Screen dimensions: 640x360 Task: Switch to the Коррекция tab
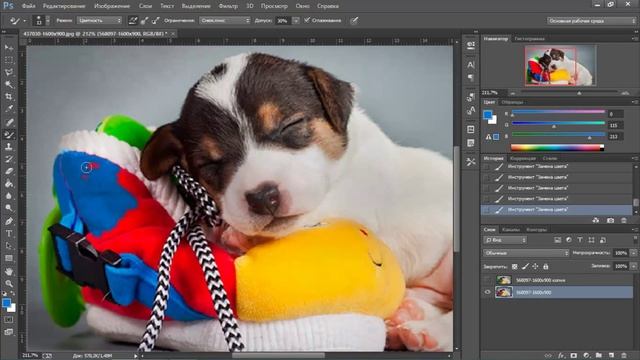(523, 158)
